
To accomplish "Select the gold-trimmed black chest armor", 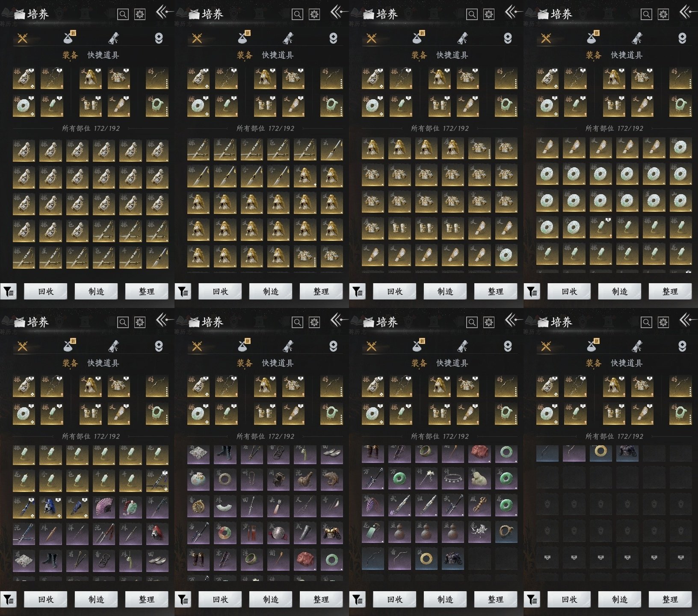I will click(332, 533).
